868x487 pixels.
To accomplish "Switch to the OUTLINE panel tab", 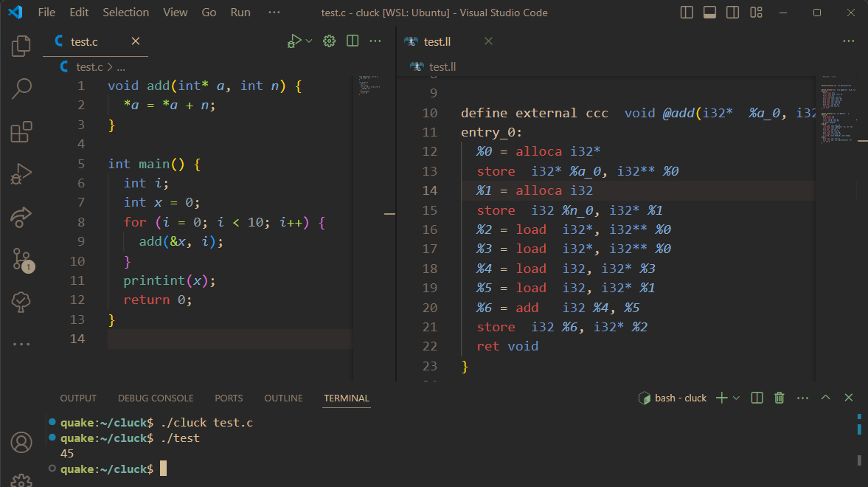I will coord(283,398).
